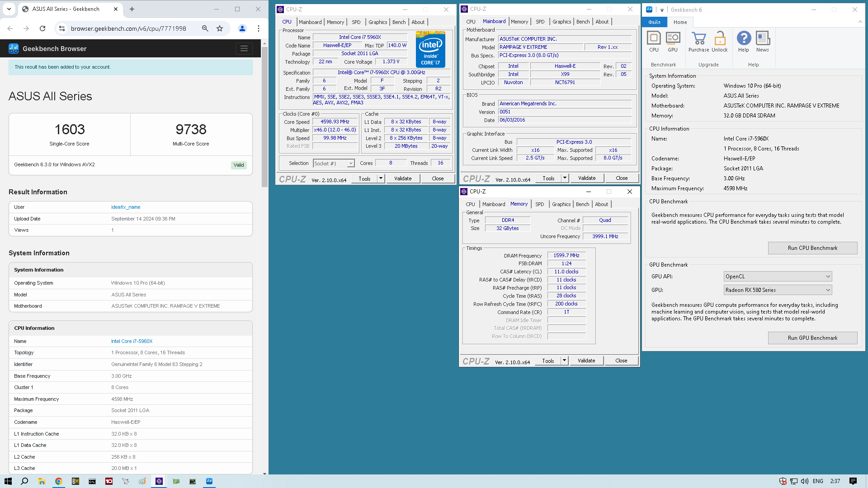
Task: Open the Purchase cart icon in Geekbench 6
Action: tap(698, 42)
